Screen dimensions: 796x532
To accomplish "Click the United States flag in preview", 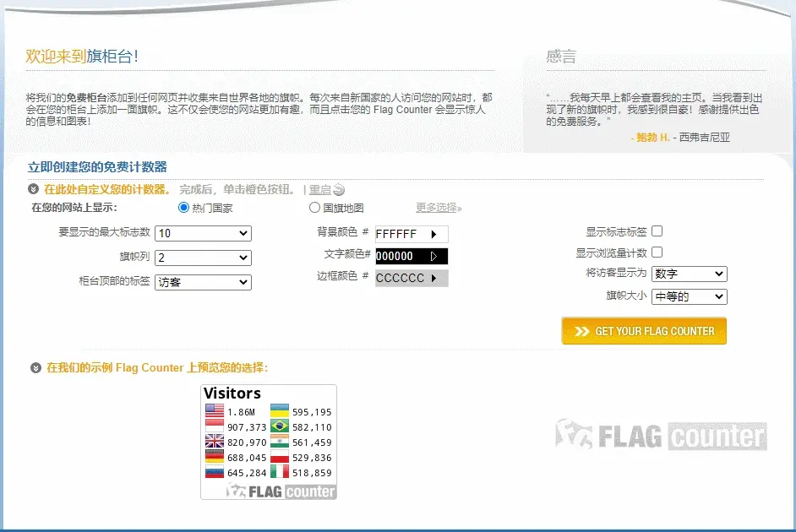I will [x=215, y=410].
